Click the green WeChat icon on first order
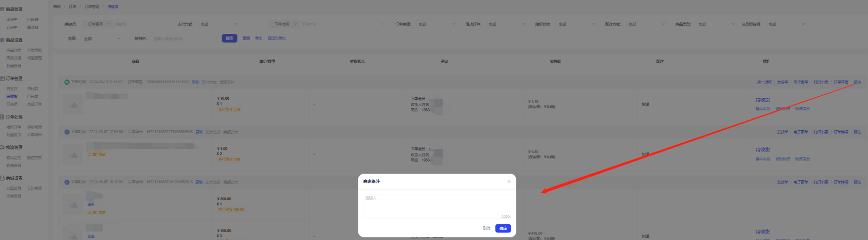Screen dimensions: 868x240 coord(67,82)
